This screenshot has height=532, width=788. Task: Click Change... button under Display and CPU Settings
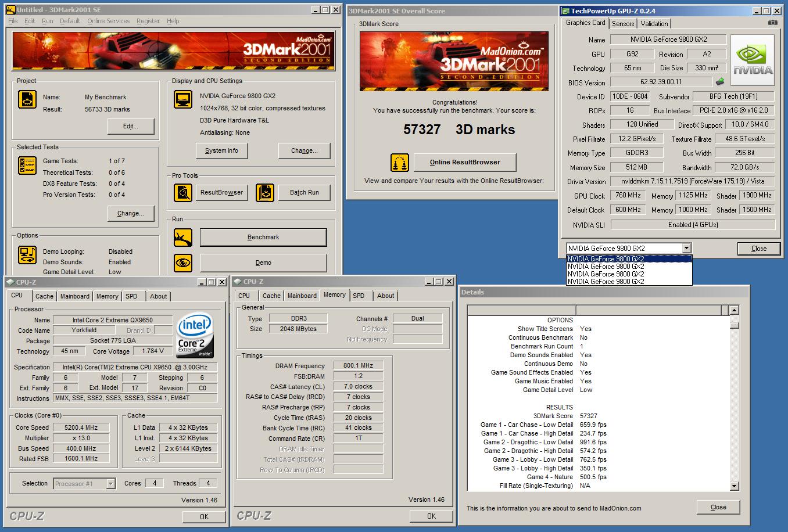click(x=305, y=150)
